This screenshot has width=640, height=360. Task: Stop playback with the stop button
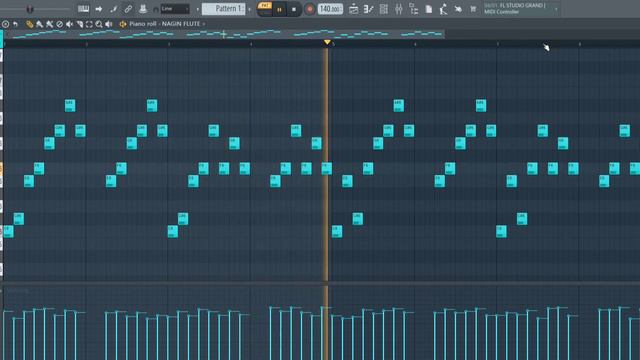(x=294, y=9)
